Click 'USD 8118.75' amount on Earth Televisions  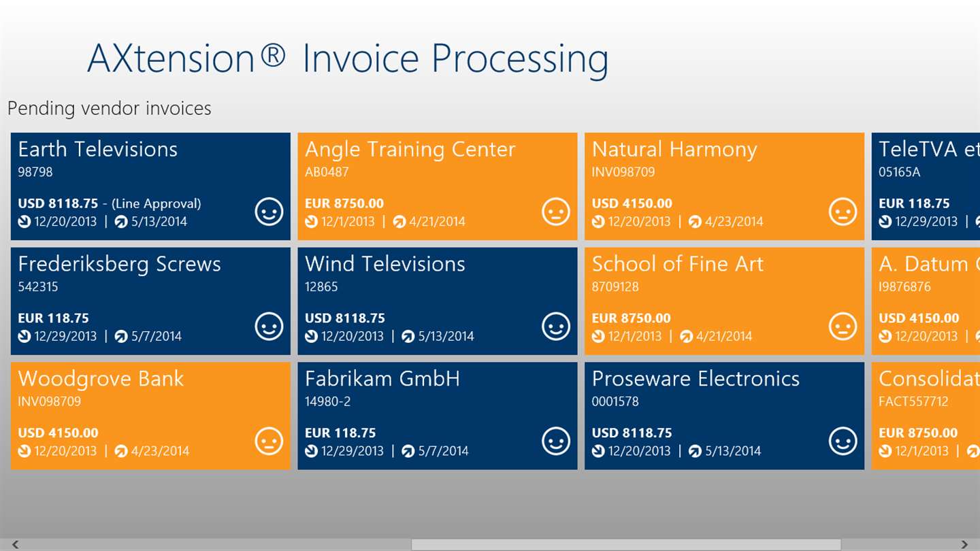(59, 203)
